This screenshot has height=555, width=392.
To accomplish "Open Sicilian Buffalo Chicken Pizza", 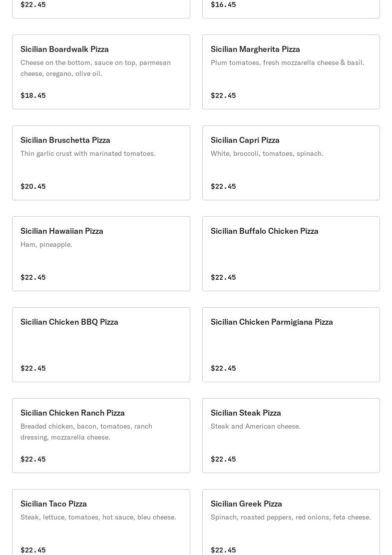I will click(291, 254).
